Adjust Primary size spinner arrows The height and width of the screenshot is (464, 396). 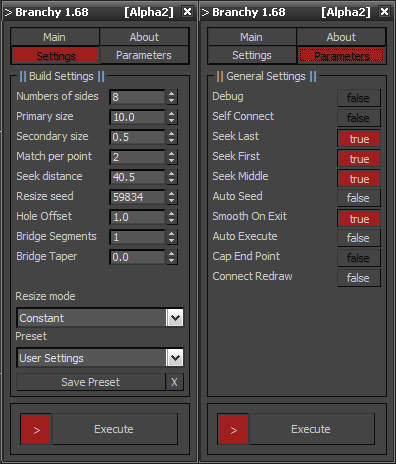[x=172, y=117]
